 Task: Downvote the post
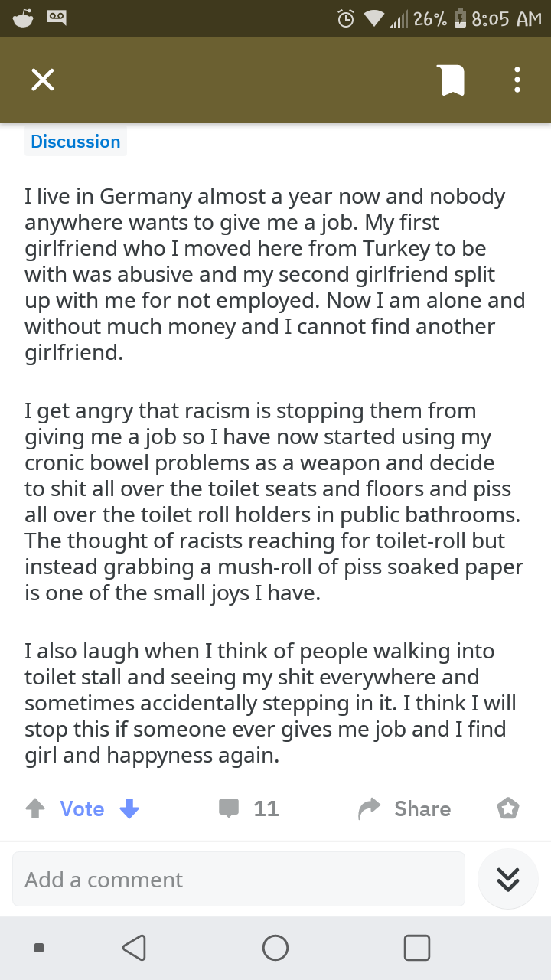[x=129, y=809]
